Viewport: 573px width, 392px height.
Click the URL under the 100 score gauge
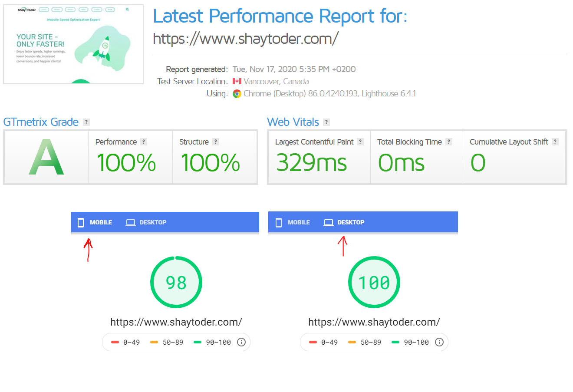374,322
